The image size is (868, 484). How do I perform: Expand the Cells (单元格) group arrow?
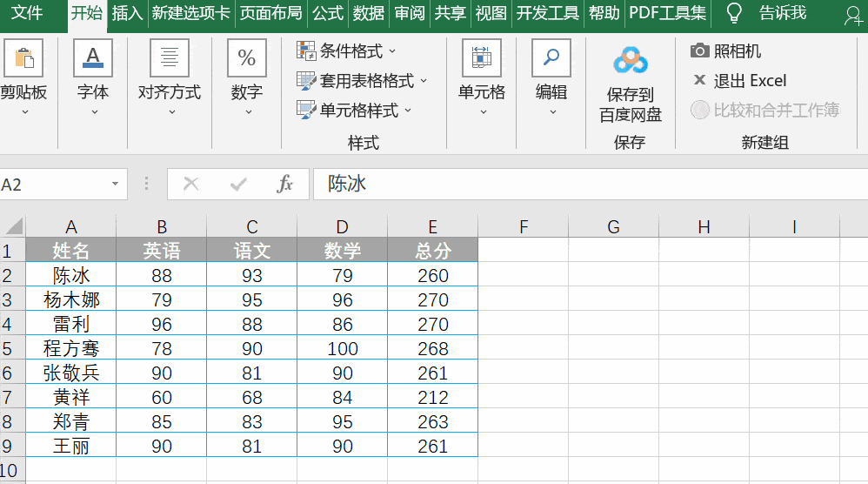tap(484, 112)
